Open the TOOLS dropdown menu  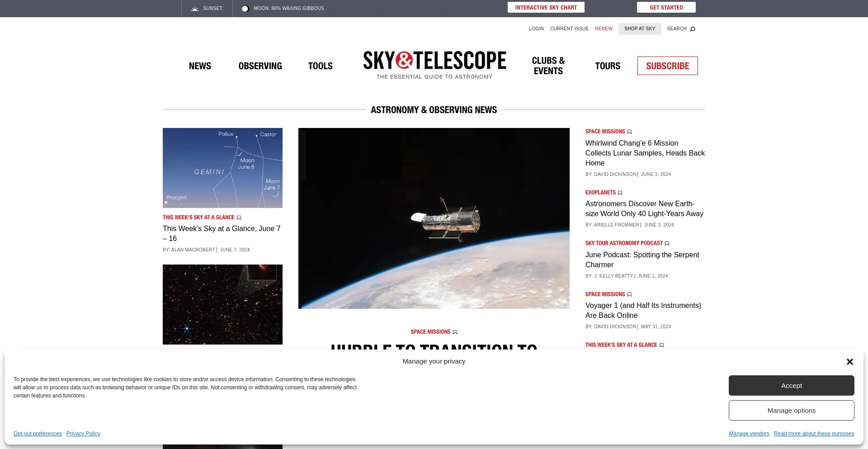point(320,66)
